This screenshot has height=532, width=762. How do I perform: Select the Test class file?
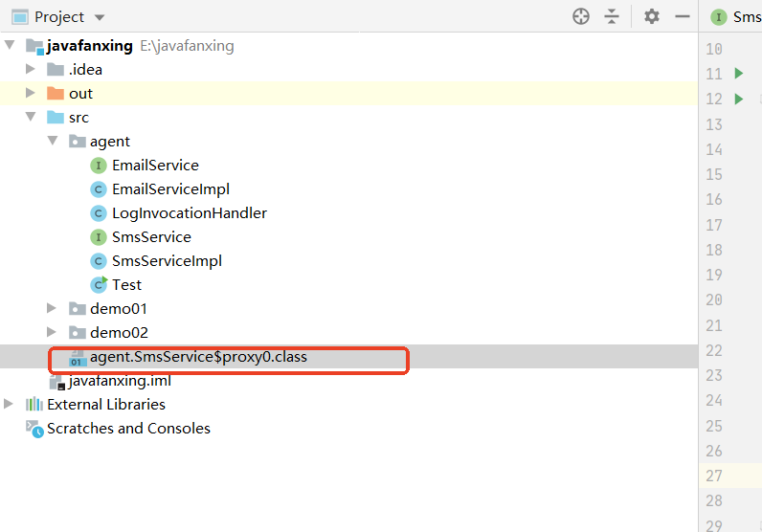(x=126, y=285)
